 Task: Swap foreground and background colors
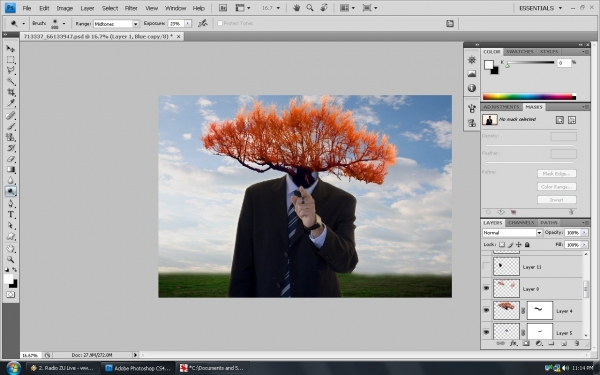coord(15,270)
